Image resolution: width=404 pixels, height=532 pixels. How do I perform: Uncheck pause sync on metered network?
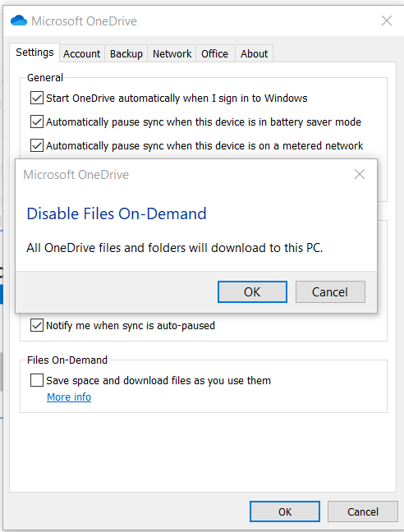coord(37,145)
